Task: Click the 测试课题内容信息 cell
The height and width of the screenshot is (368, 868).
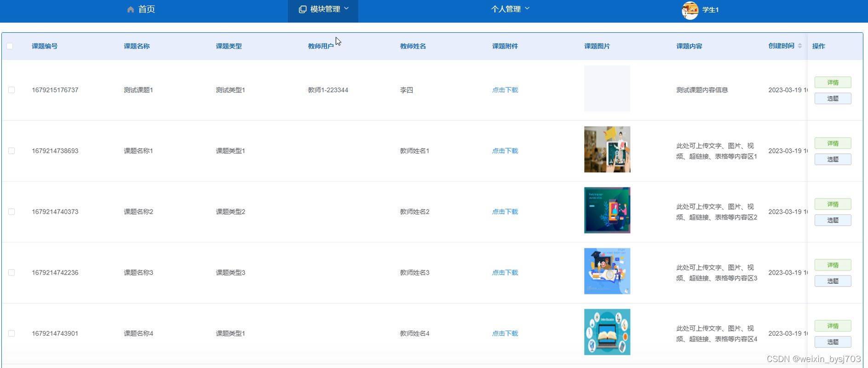Action: (702, 90)
